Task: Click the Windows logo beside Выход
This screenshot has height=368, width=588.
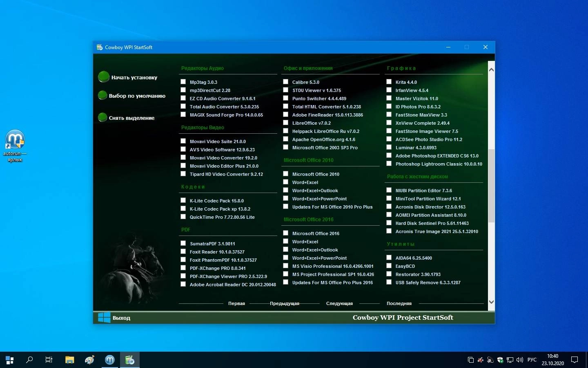Action: [104, 318]
